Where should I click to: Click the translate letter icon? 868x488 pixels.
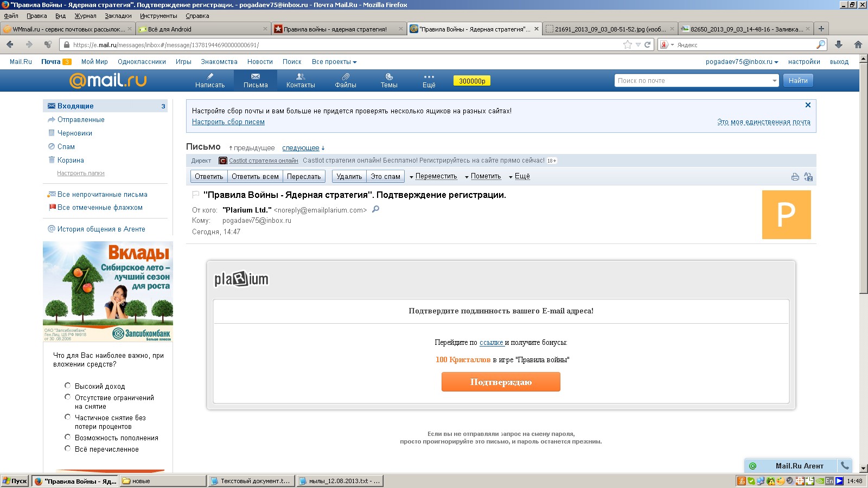coord(808,177)
